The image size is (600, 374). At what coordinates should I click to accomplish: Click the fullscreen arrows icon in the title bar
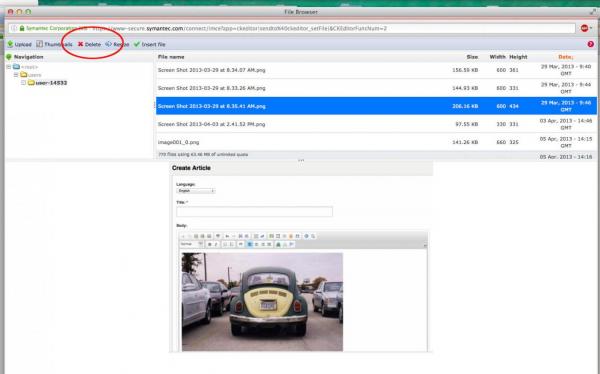pos(593,12)
